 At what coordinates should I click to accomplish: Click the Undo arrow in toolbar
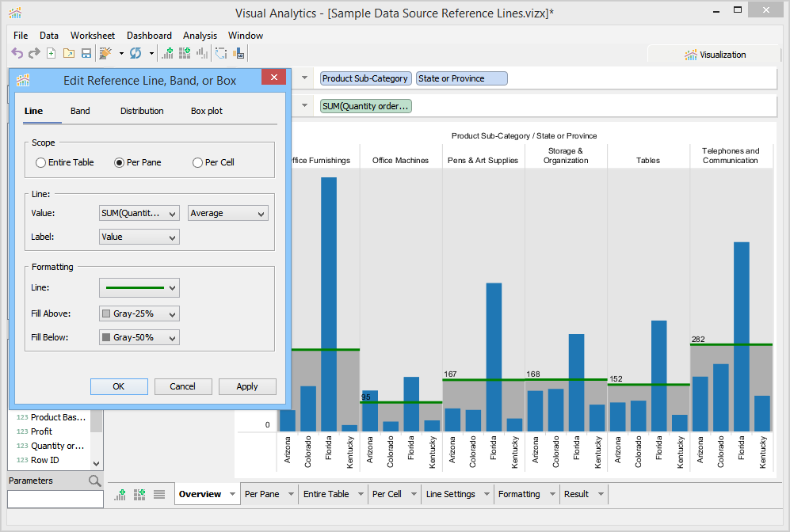point(17,53)
